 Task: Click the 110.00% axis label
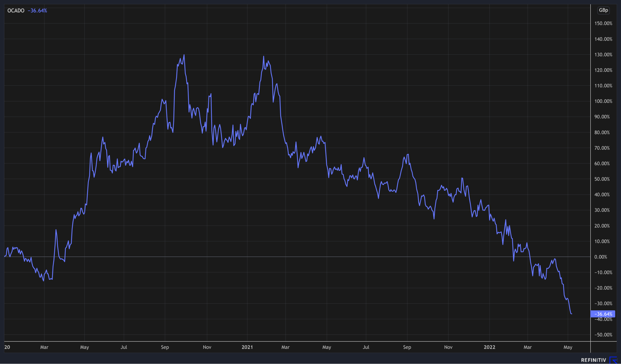(x=603, y=86)
